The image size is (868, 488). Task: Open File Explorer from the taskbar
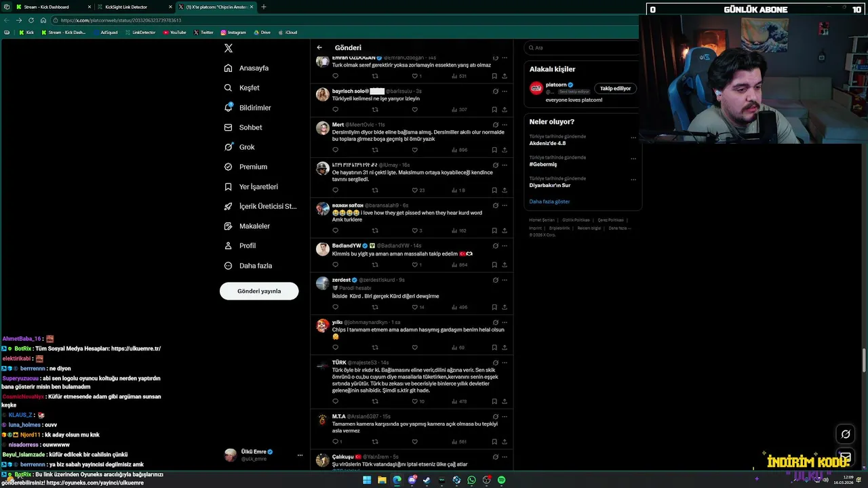382,480
